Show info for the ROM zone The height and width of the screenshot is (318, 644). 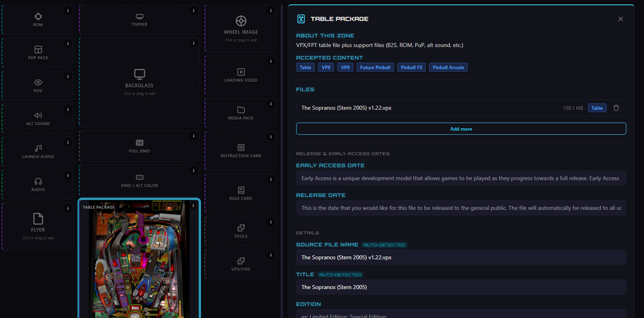coord(68,11)
